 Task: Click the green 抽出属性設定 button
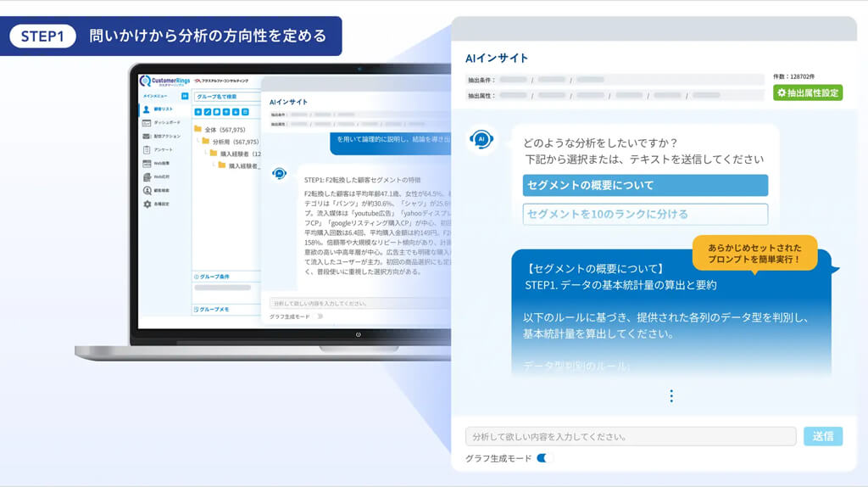[x=807, y=92]
